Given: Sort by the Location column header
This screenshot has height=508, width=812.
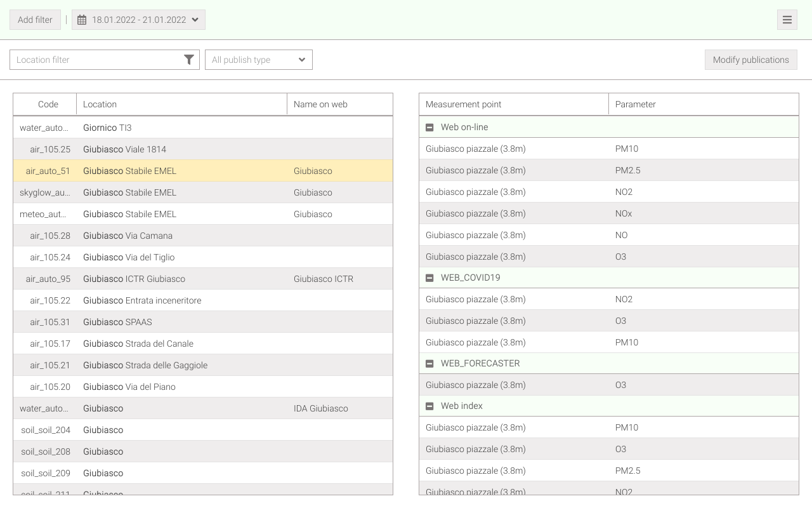Looking at the screenshot, I should tap(182, 104).
